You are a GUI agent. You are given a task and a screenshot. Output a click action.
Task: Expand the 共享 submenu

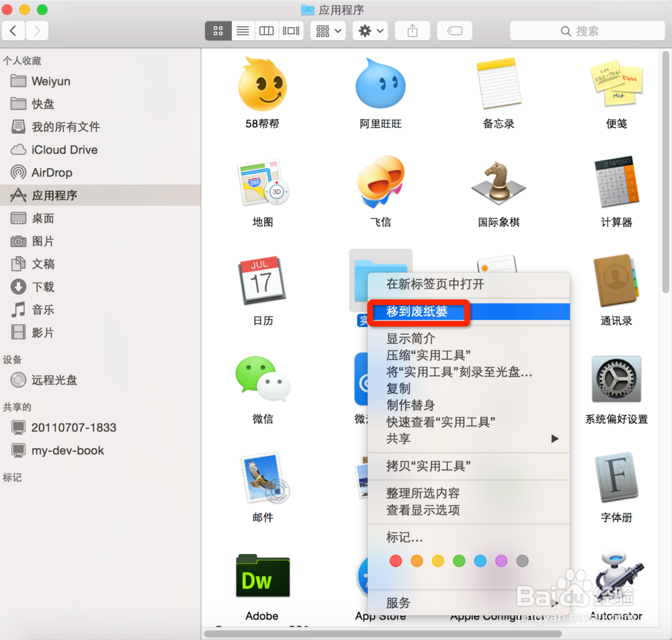coord(469,439)
